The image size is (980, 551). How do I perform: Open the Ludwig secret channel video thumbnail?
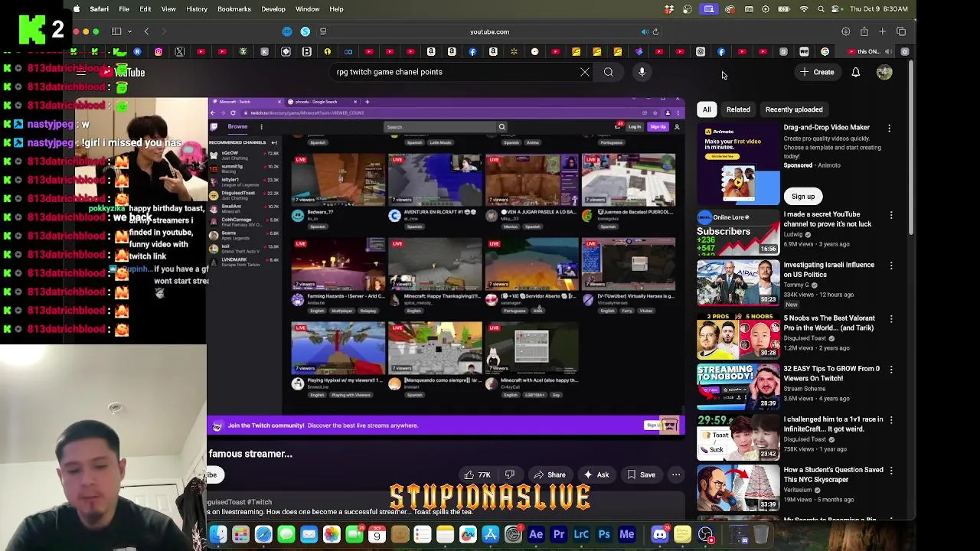click(x=738, y=233)
